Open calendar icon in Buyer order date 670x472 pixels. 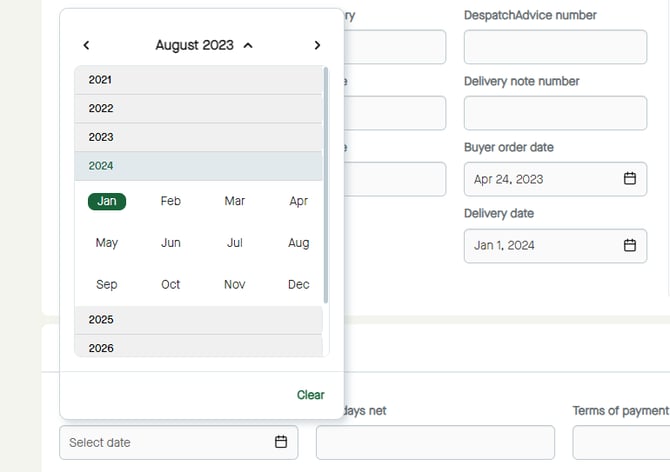pos(630,179)
